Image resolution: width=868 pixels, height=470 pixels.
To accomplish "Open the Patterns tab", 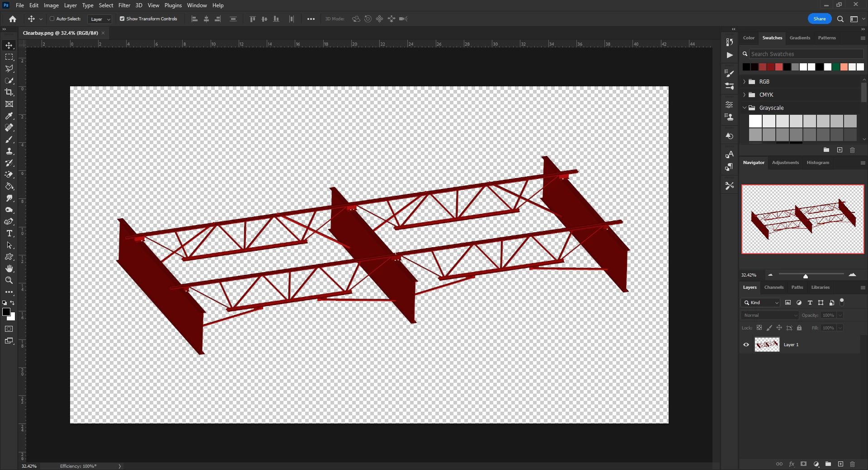I will [x=827, y=38].
